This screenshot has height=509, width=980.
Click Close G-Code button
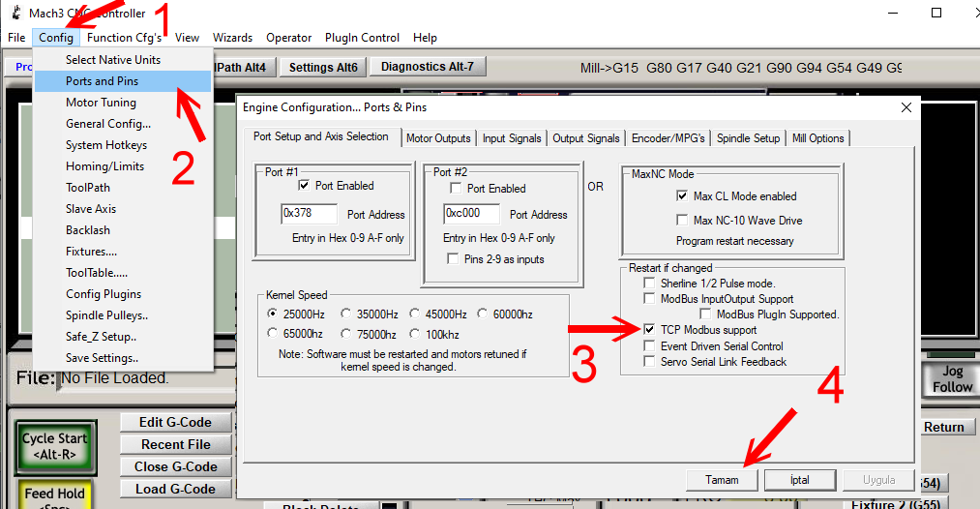coord(176,466)
